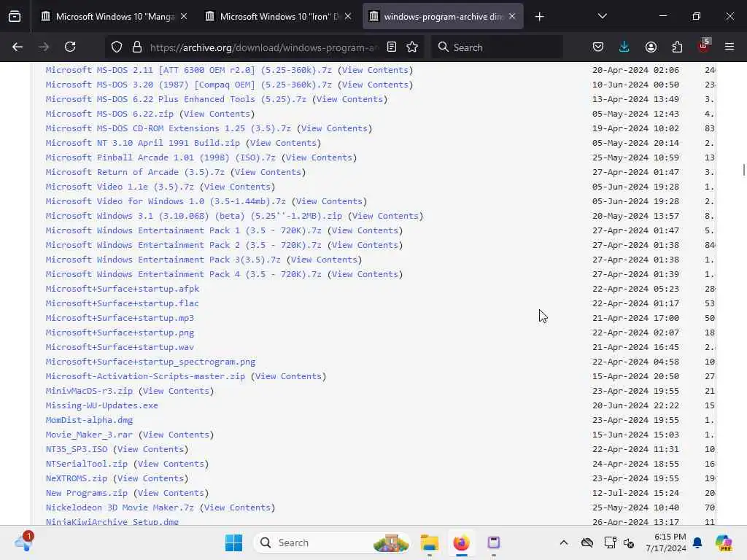
Task: Go back to previous page
Action: (x=18, y=47)
